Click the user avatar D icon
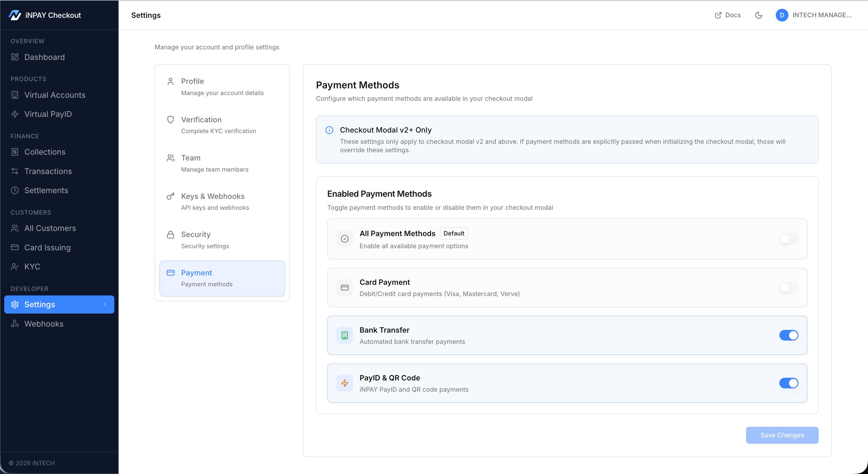This screenshot has height=474, width=868. coord(782,15)
